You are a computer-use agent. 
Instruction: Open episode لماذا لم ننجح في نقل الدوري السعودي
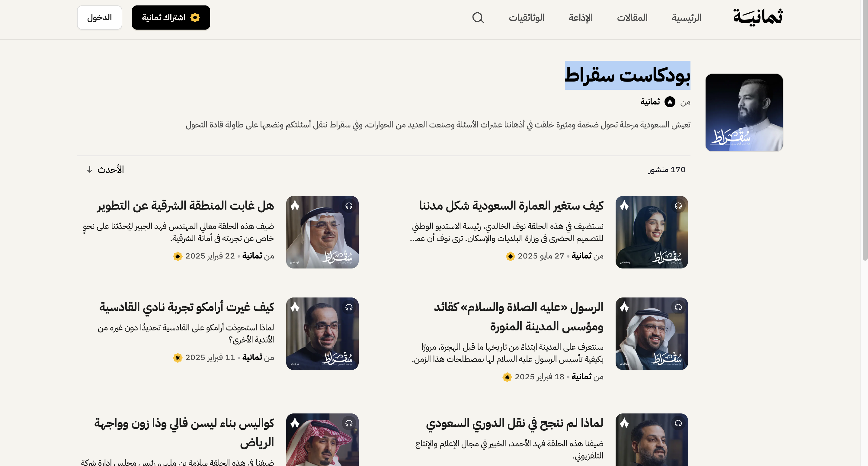pos(514,423)
